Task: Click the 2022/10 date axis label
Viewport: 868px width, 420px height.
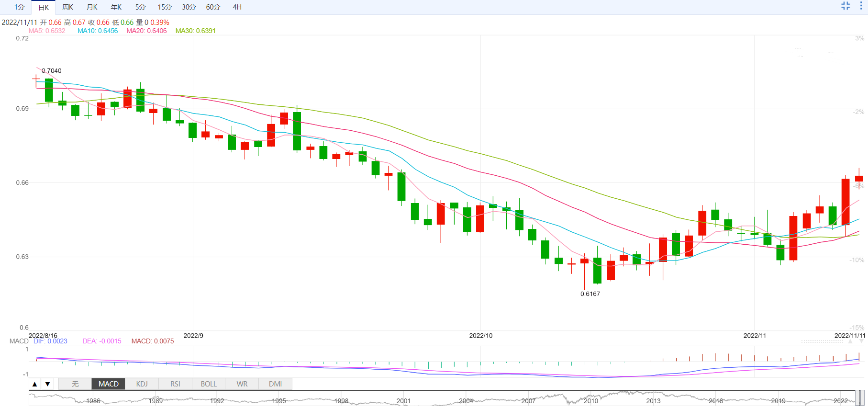Action: click(x=481, y=336)
